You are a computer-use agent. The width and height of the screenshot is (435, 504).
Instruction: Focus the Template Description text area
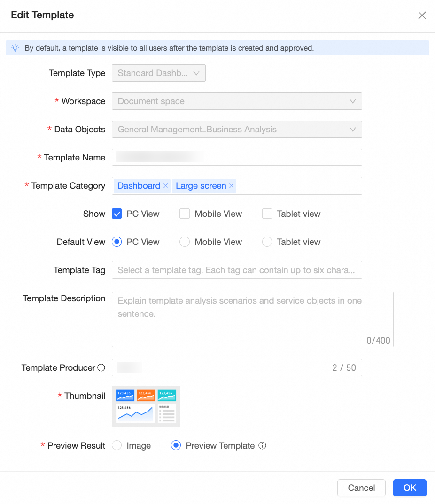coord(252,320)
